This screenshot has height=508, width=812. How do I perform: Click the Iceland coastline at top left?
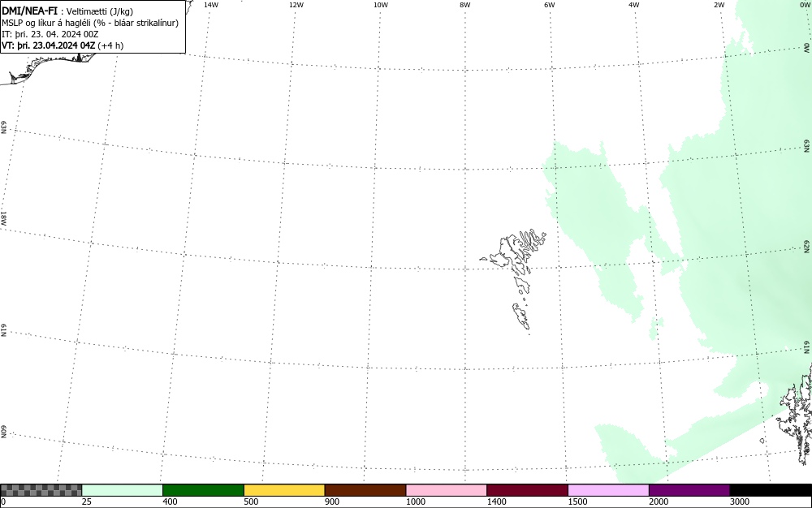pyautogui.click(x=50, y=67)
